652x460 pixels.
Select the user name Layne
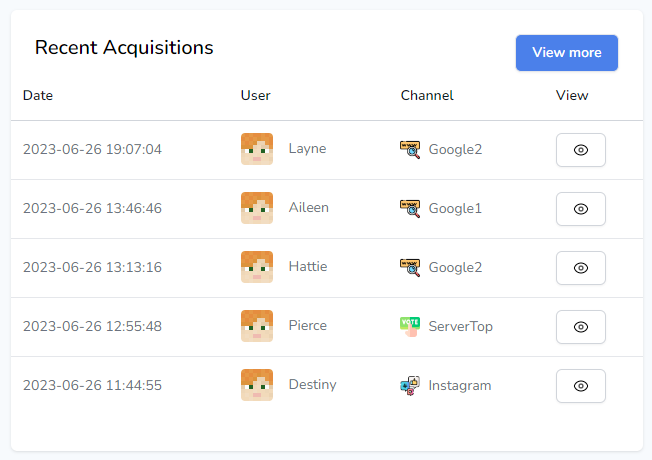[x=307, y=148]
